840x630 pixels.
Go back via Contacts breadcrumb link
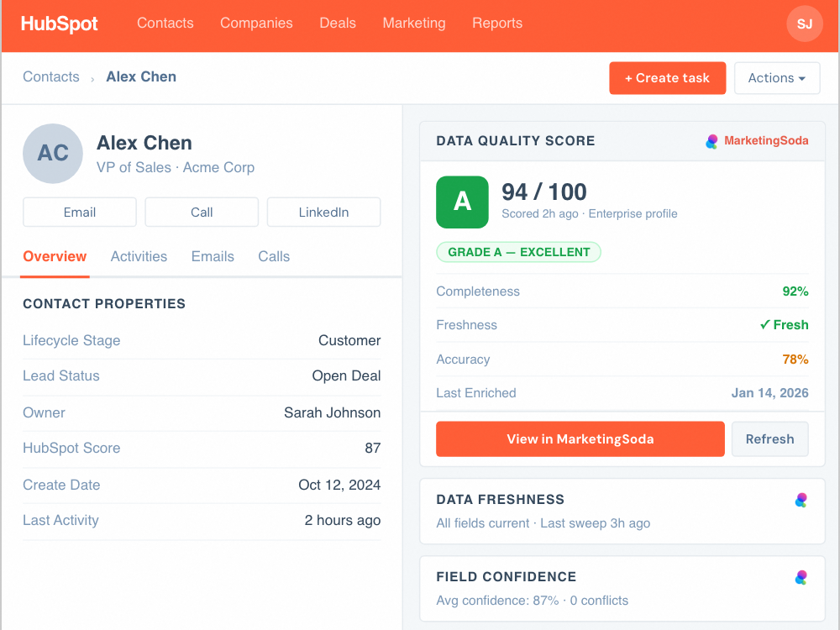point(51,76)
